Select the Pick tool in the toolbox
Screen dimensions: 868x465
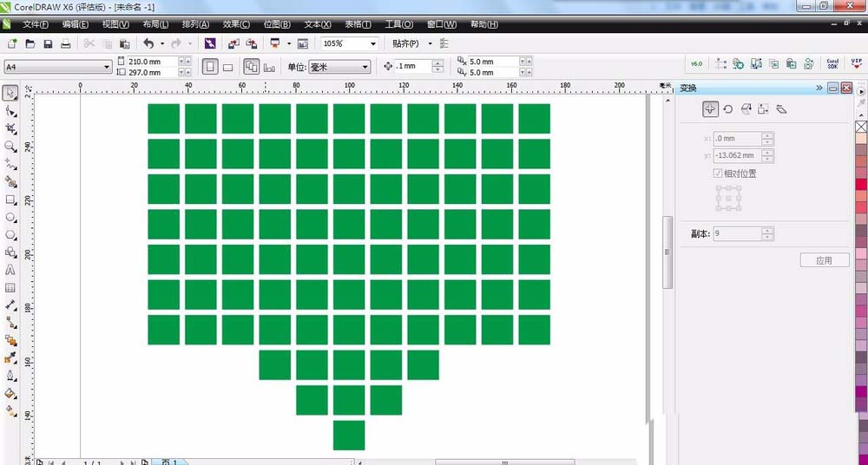(x=10, y=93)
